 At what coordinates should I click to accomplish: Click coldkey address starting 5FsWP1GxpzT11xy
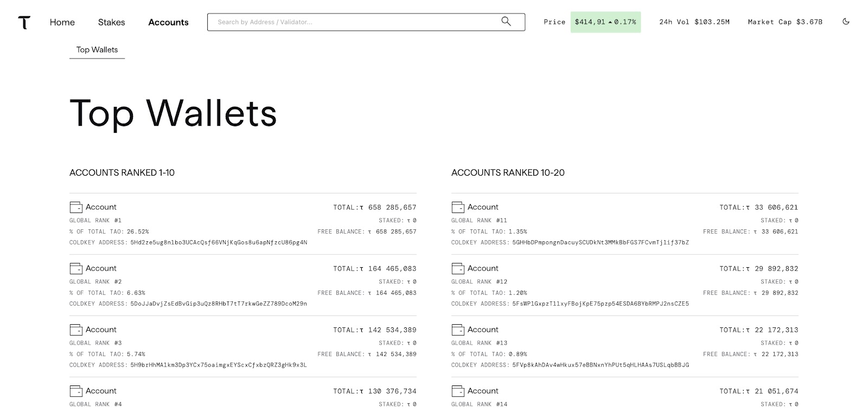(601, 304)
